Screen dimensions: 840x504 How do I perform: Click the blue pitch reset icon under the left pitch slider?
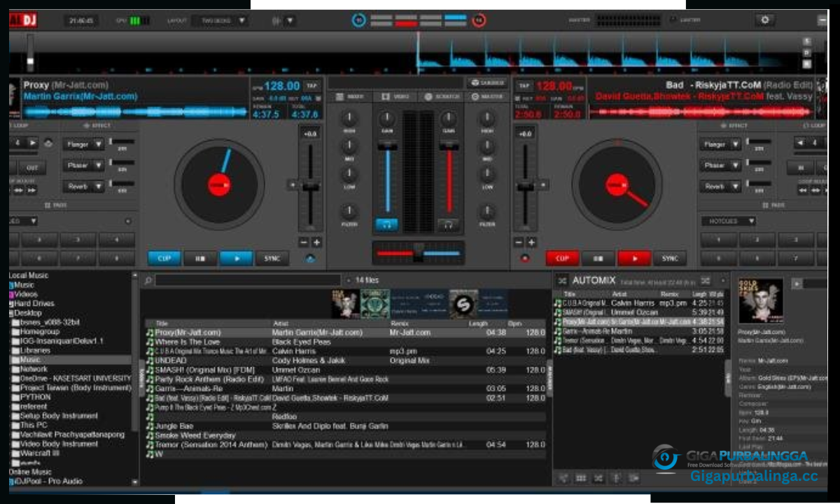pyautogui.click(x=310, y=258)
